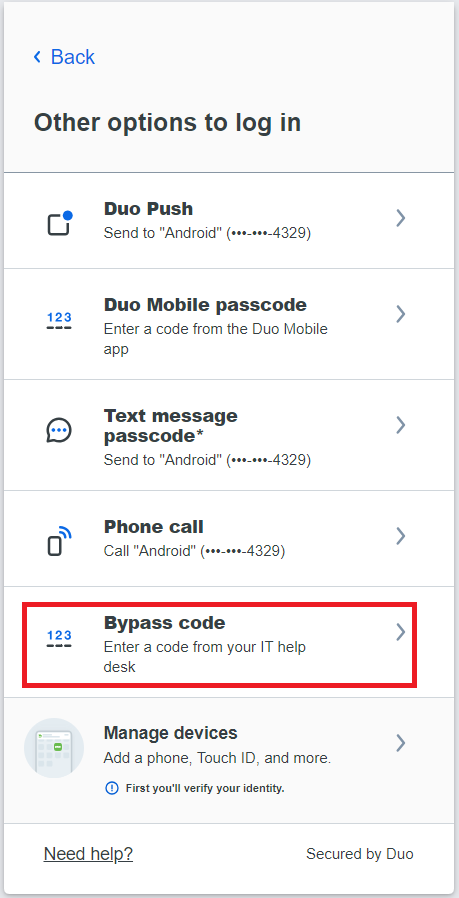
Task: Open Bypass code via its chevron
Action: pyautogui.click(x=401, y=632)
